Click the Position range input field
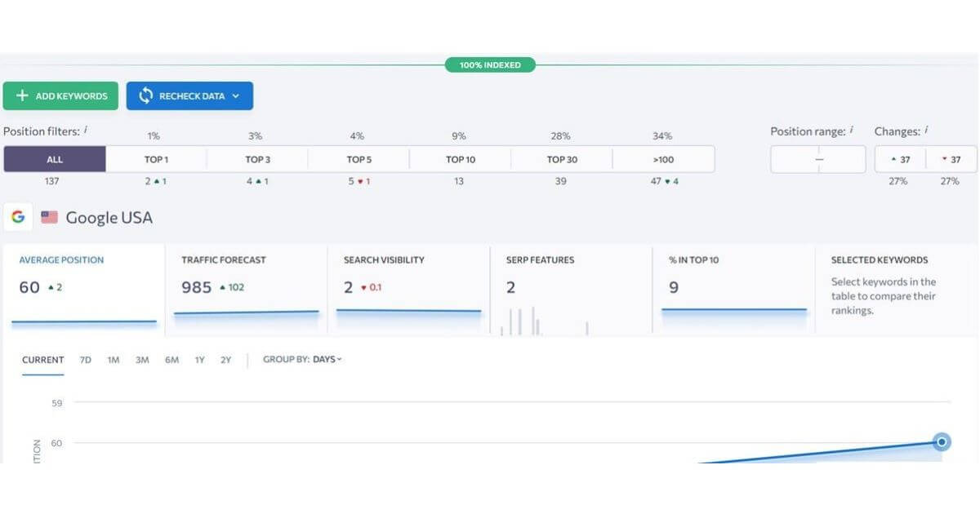Screen dimensions: 980x514 [817, 160]
